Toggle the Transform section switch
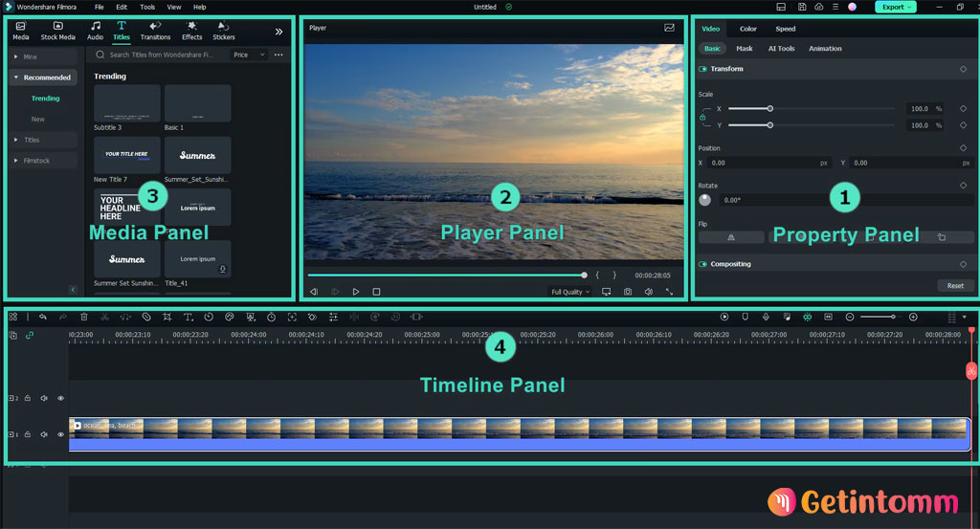Viewport: 980px width, 529px height. [x=702, y=69]
